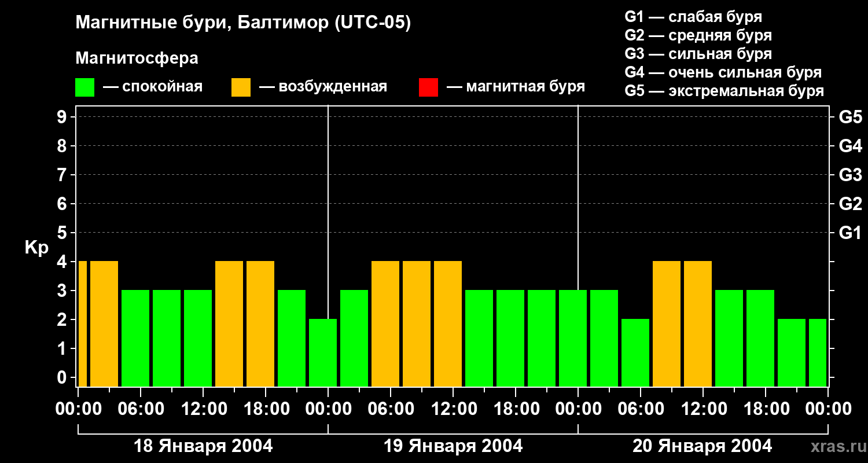Click the right axis "G2" level label

click(x=850, y=204)
